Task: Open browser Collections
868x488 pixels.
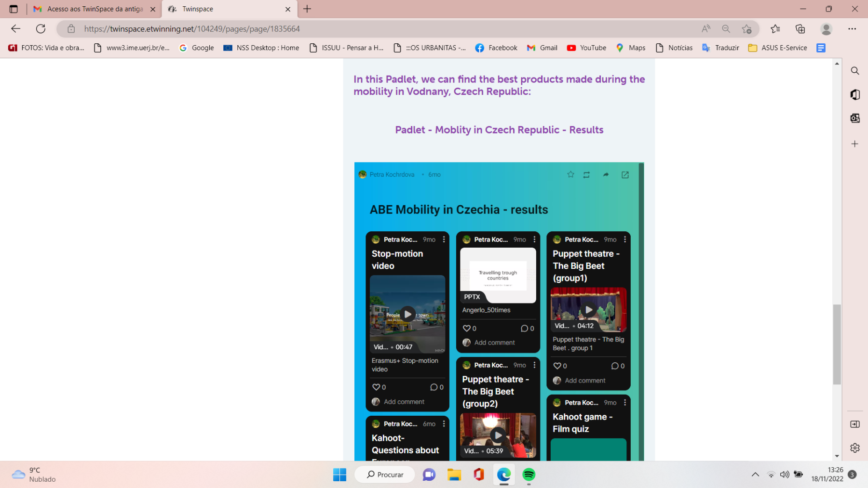Action: point(800,29)
